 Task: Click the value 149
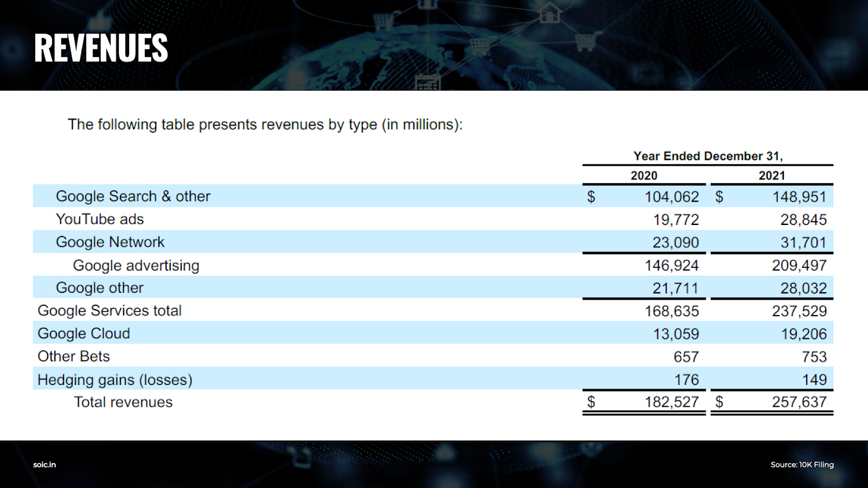click(x=815, y=380)
